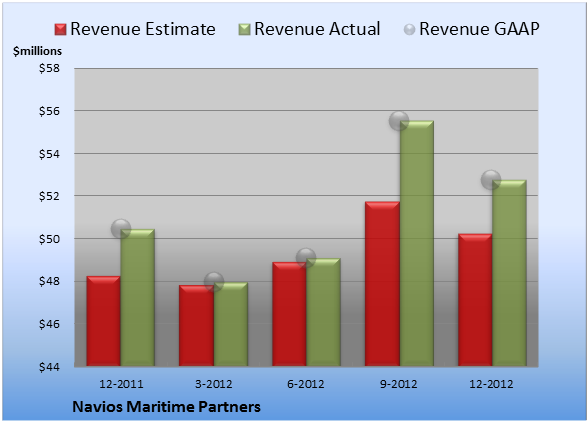The height and width of the screenshot is (422, 588).
Task: Select the red estimate bar for 12-2012
Action: pyautogui.click(x=475, y=300)
